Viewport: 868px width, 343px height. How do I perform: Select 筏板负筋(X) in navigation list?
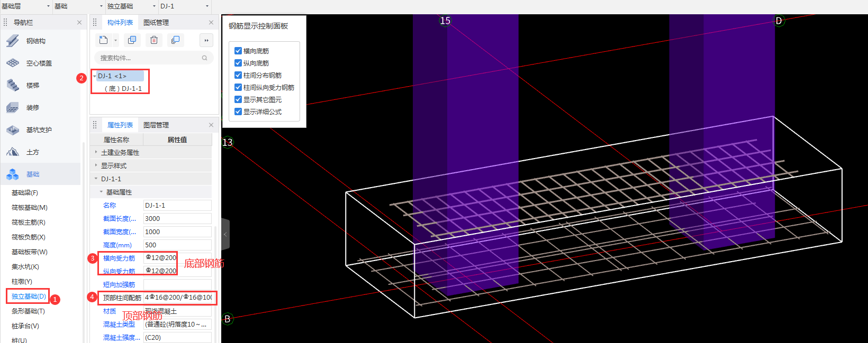point(29,237)
